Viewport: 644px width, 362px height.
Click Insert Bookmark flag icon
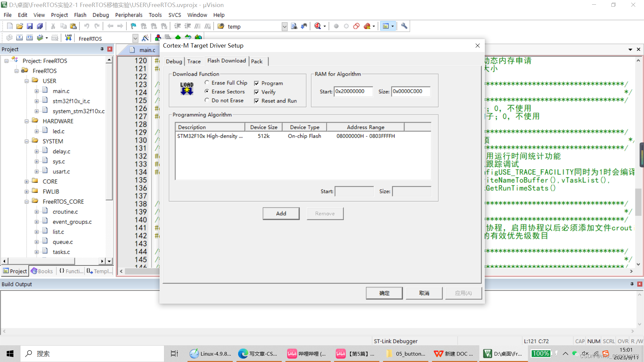coord(133,26)
